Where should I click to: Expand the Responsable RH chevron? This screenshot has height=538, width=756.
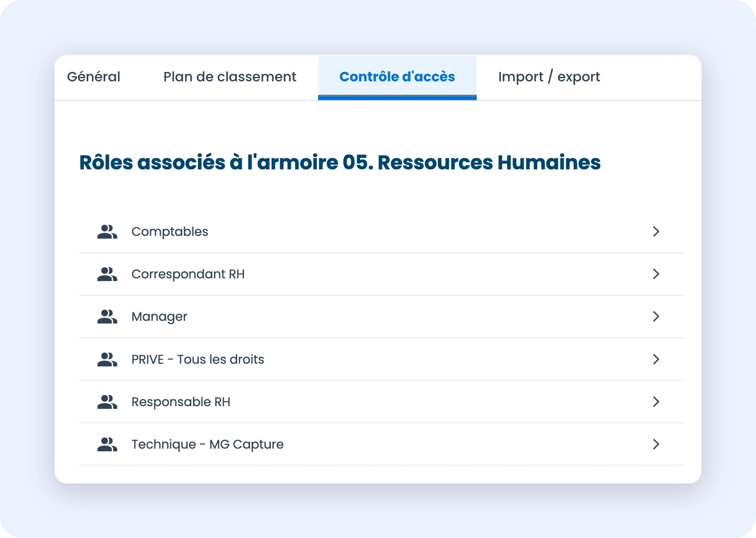point(656,402)
